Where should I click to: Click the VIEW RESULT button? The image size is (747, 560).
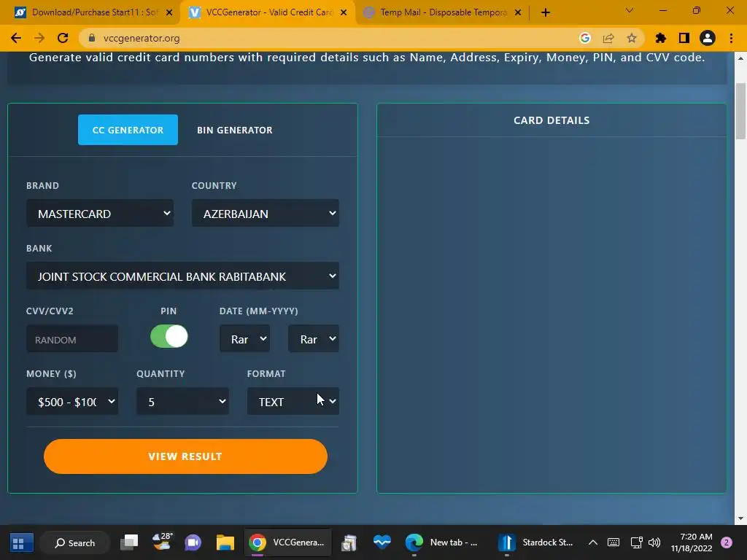pyautogui.click(x=185, y=456)
